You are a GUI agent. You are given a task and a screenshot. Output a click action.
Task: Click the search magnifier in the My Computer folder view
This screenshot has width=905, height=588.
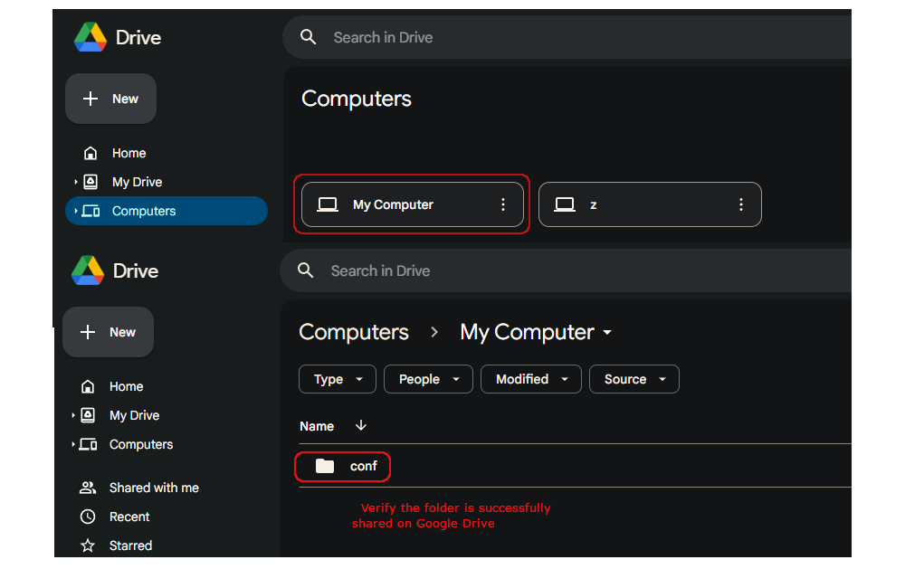pos(305,270)
